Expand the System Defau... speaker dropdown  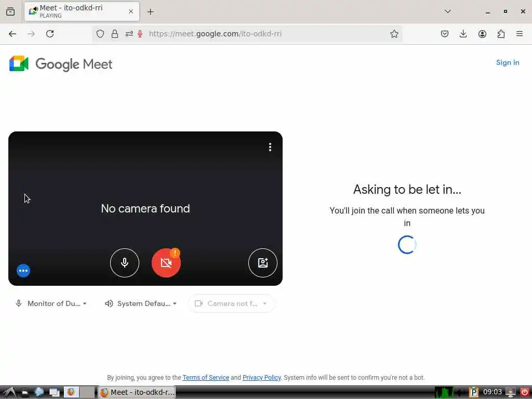click(x=141, y=303)
